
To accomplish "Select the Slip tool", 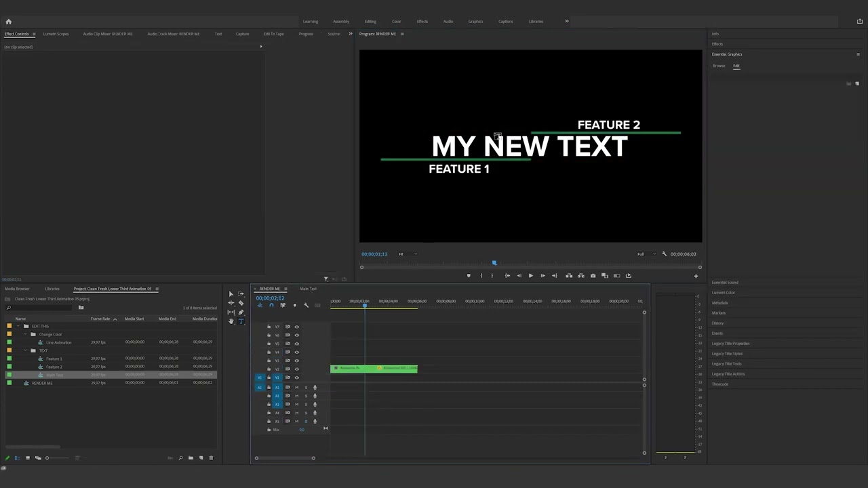I will coord(231,312).
